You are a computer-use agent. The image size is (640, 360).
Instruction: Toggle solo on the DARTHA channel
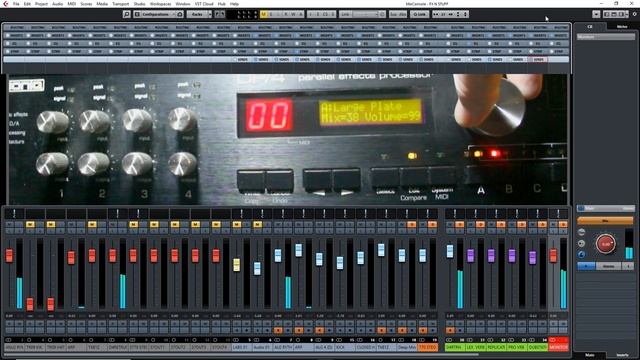pyautogui.click(x=459, y=224)
